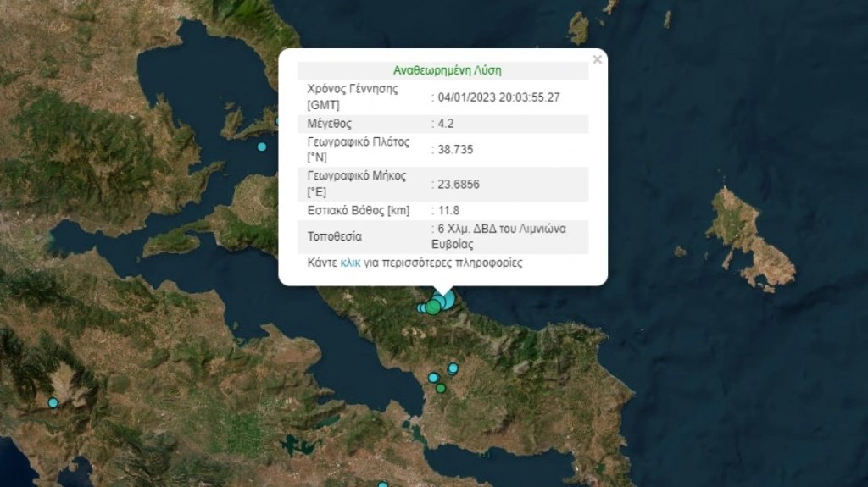Open the κλικ link for more information
The image size is (868, 487).
tap(350, 263)
